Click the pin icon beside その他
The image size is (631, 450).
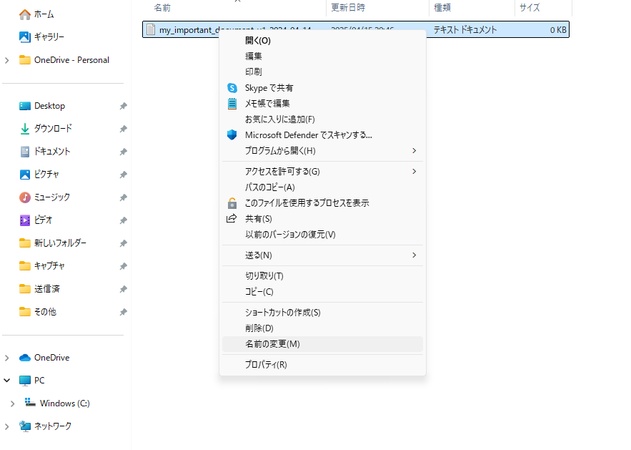pyautogui.click(x=123, y=312)
